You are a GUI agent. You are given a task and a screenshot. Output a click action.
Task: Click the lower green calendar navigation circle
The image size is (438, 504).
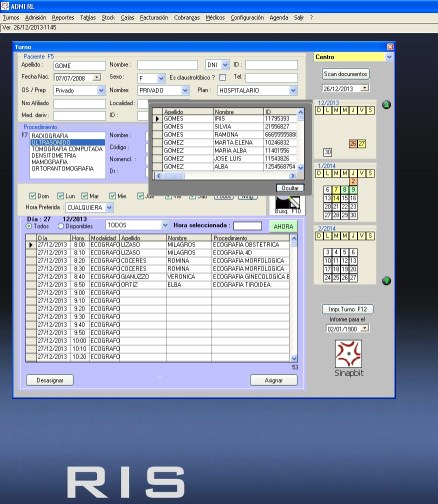coord(386,281)
